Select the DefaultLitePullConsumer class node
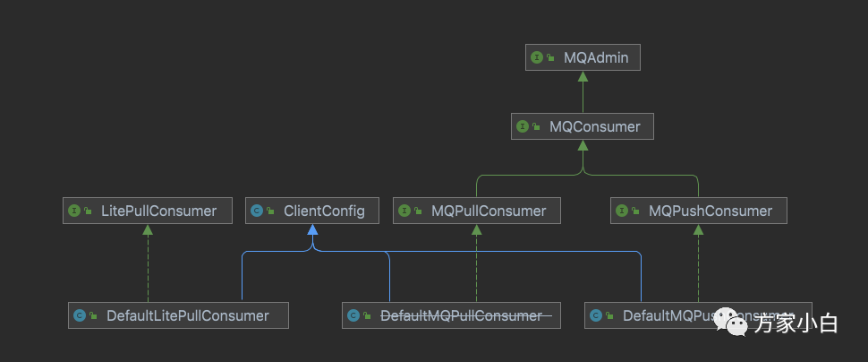This screenshot has height=362, width=868. pyautogui.click(x=178, y=315)
